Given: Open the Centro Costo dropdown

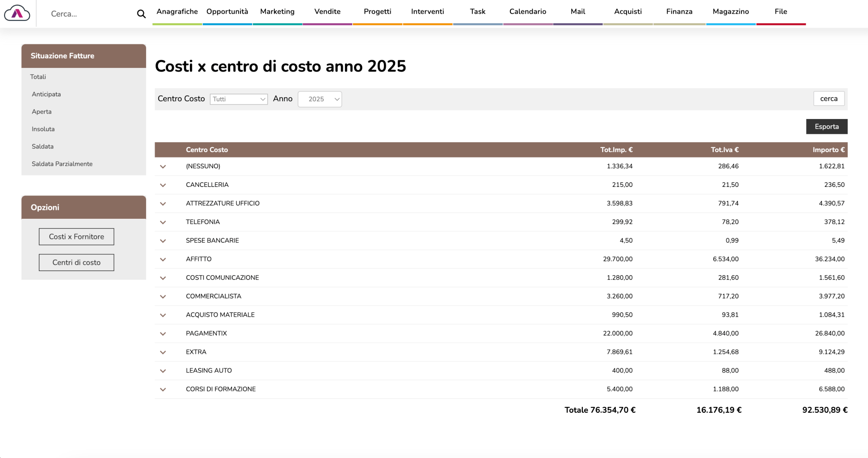Looking at the screenshot, I should pos(239,99).
